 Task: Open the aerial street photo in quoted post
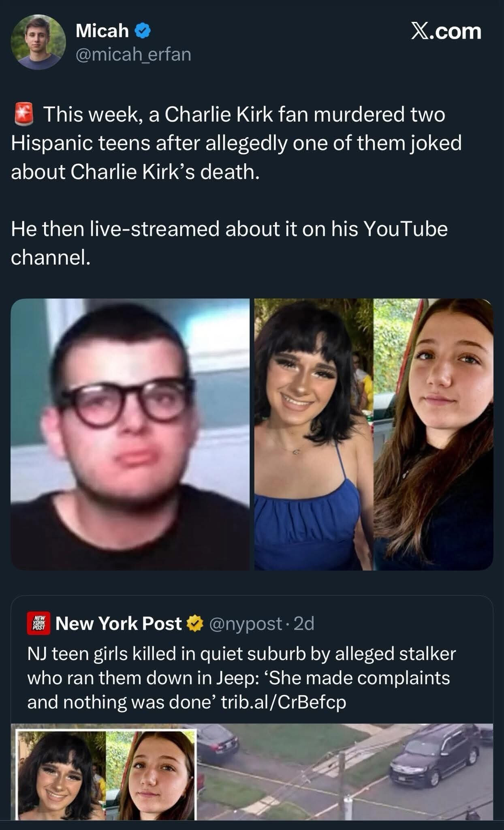tap(345, 772)
